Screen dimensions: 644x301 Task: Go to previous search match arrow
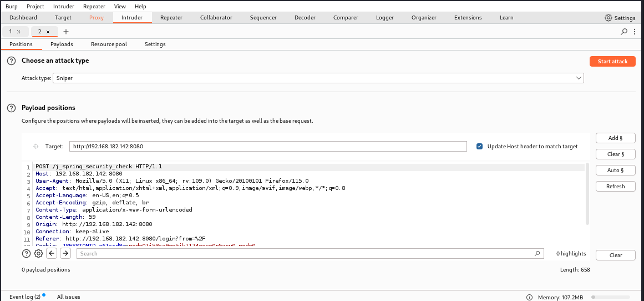coord(52,254)
